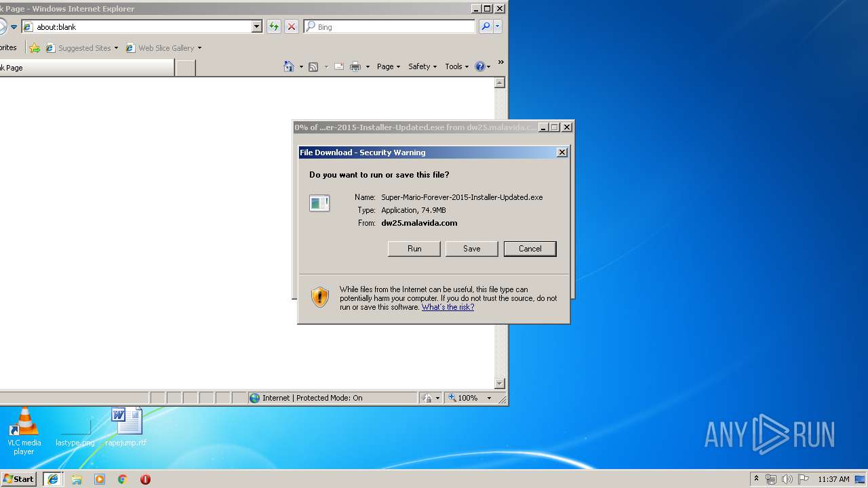Select the rapejump.rtf desktop document

click(x=125, y=427)
